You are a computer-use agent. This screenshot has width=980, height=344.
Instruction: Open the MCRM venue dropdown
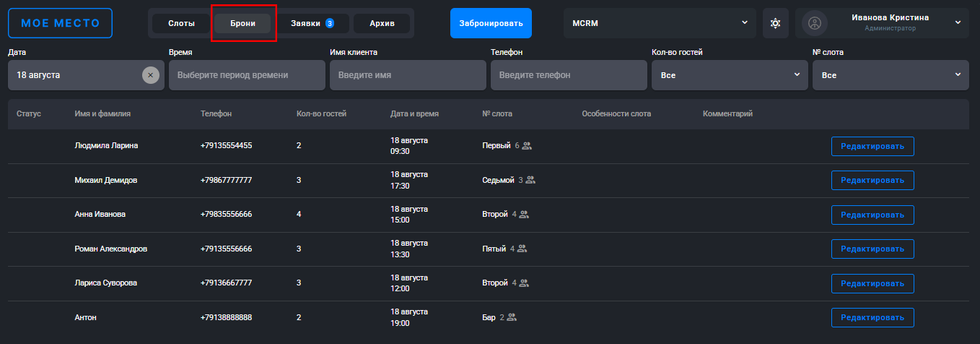tap(660, 23)
